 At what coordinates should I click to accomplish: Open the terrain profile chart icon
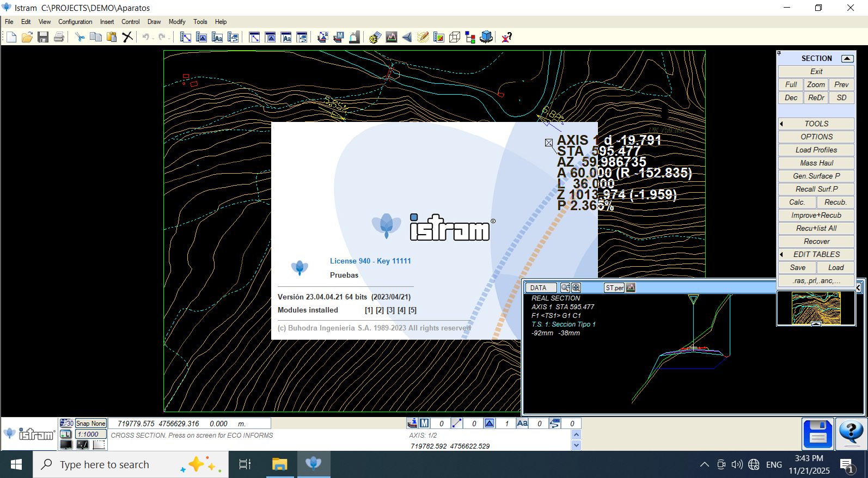(391, 37)
